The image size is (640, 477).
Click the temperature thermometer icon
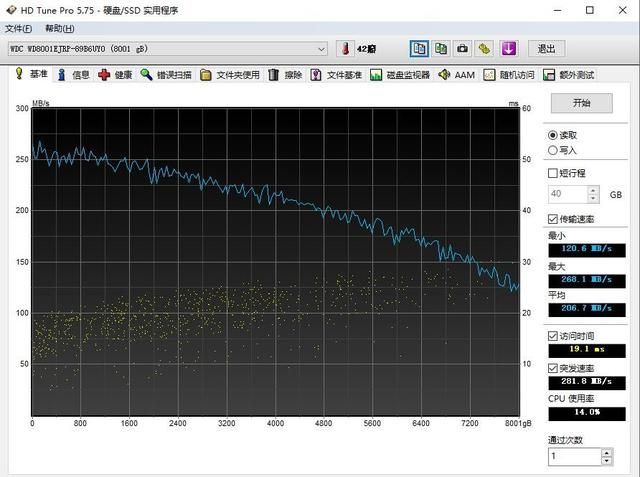coord(345,49)
